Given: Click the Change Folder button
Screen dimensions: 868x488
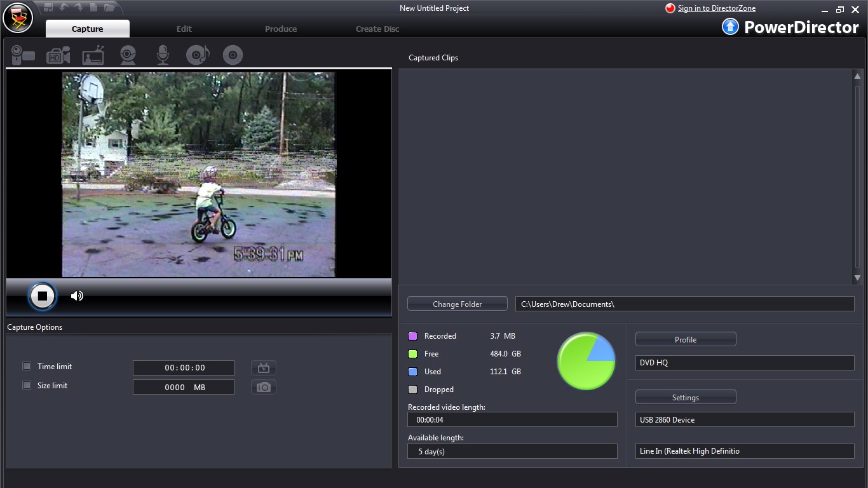Looking at the screenshot, I should (458, 304).
